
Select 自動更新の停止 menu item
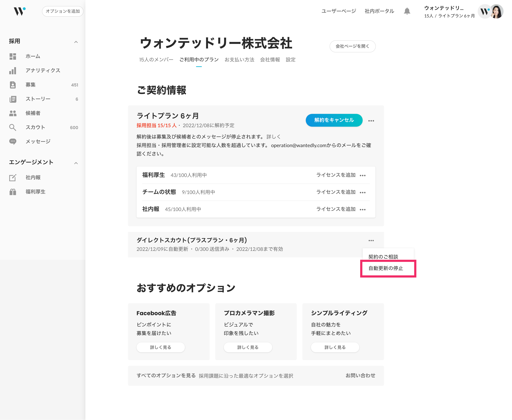click(386, 268)
